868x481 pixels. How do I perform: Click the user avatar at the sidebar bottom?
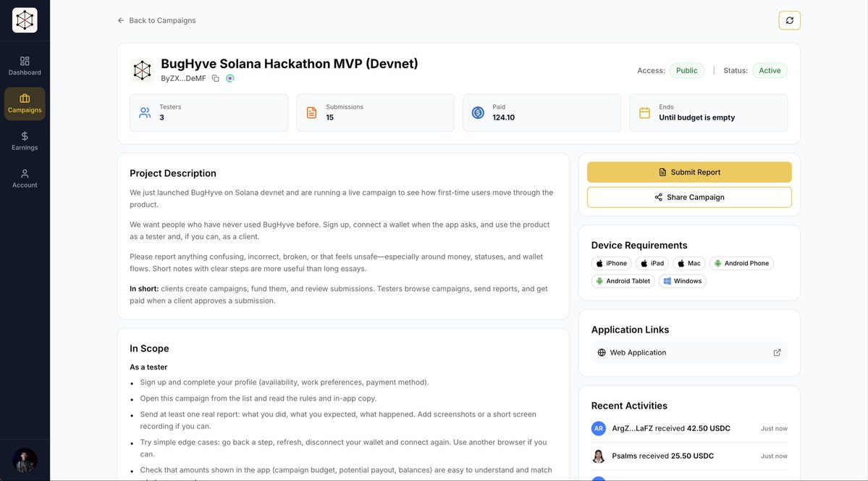[x=25, y=461]
